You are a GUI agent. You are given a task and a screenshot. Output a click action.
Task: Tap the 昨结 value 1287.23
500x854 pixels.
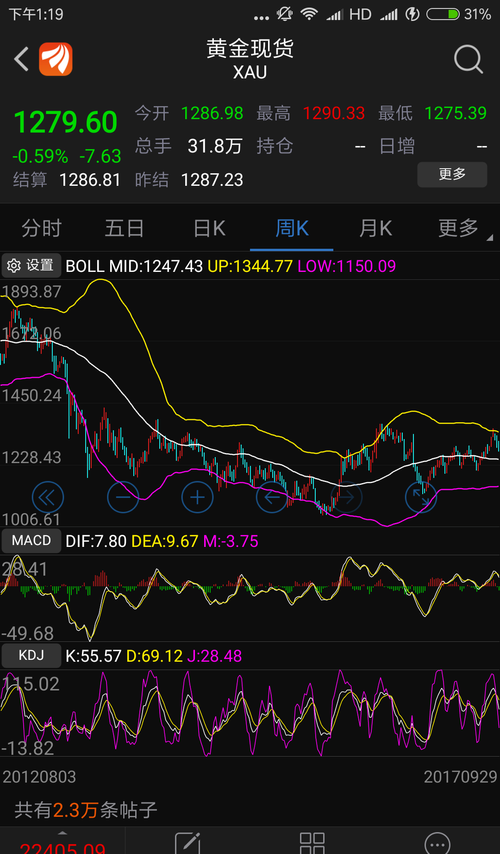click(212, 180)
